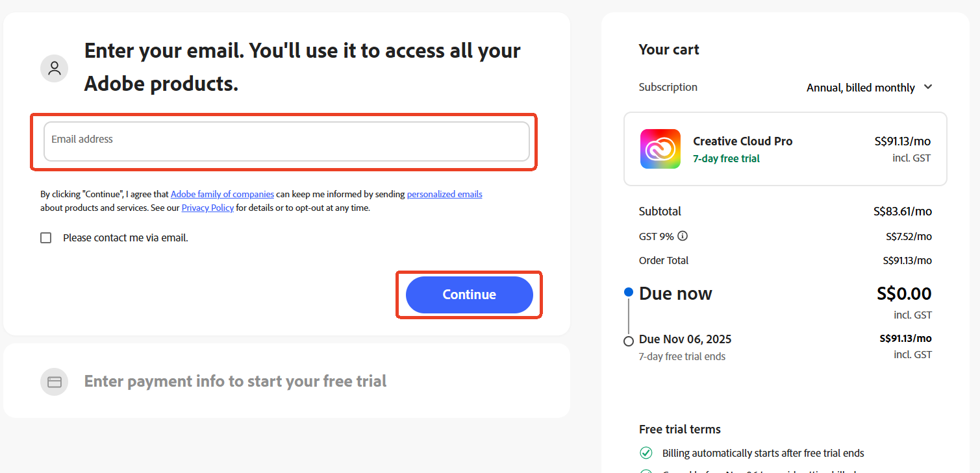
Task: Click the Creative Cloud Pro product logo
Action: [660, 149]
